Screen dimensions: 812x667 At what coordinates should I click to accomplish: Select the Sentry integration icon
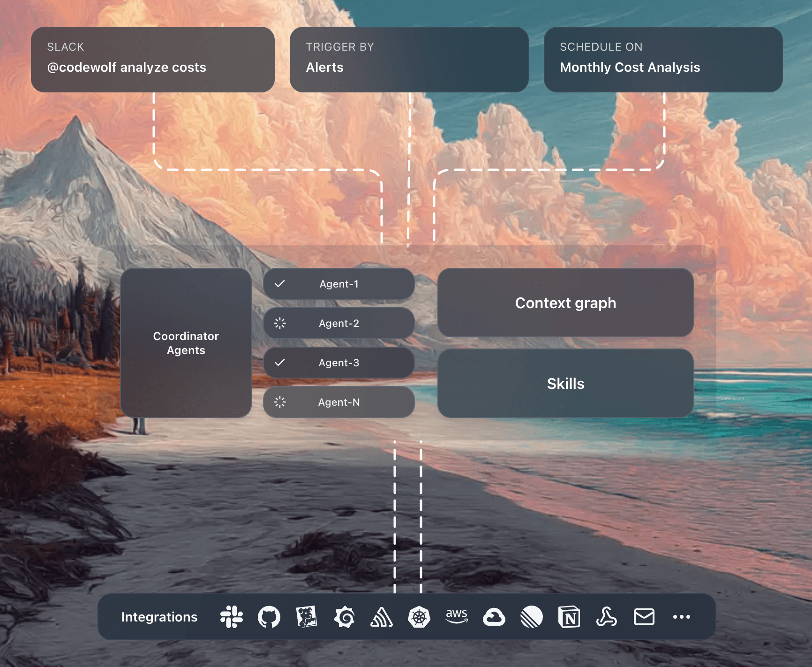(x=381, y=616)
